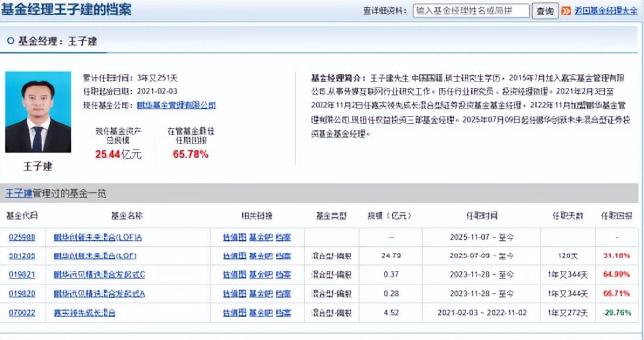Screen dimensions: 644x340
Task: Open the 返回基金经理大全 link
Action: click(x=605, y=11)
